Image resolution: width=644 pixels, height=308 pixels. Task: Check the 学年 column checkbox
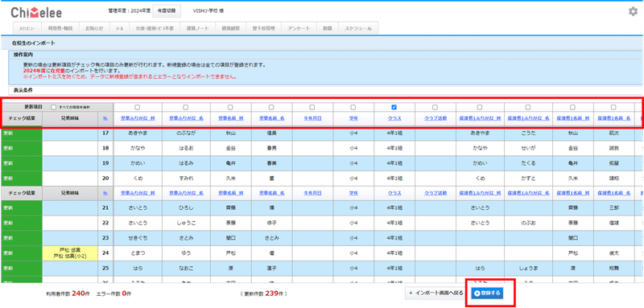coord(353,107)
